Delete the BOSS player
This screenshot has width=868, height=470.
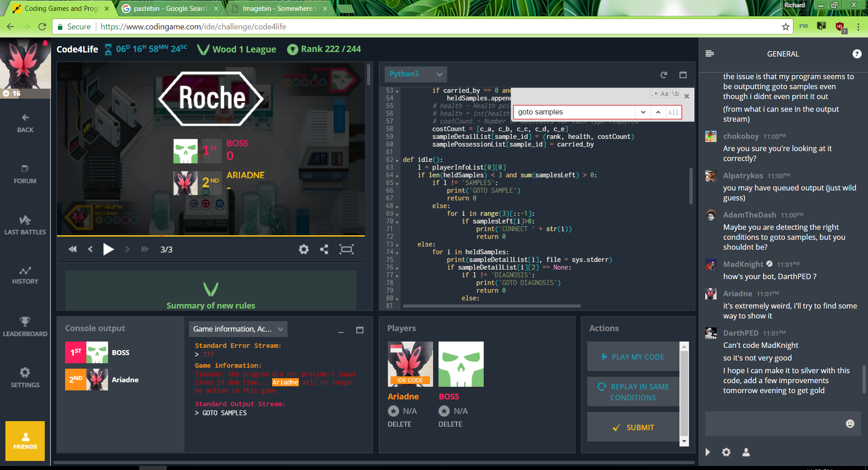[450, 424]
